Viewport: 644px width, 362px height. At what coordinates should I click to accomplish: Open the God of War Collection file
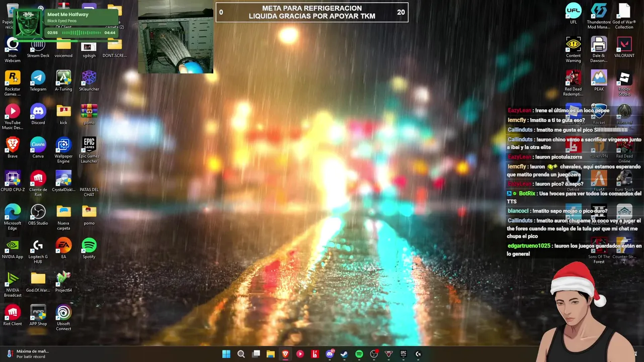pyautogui.click(x=624, y=17)
